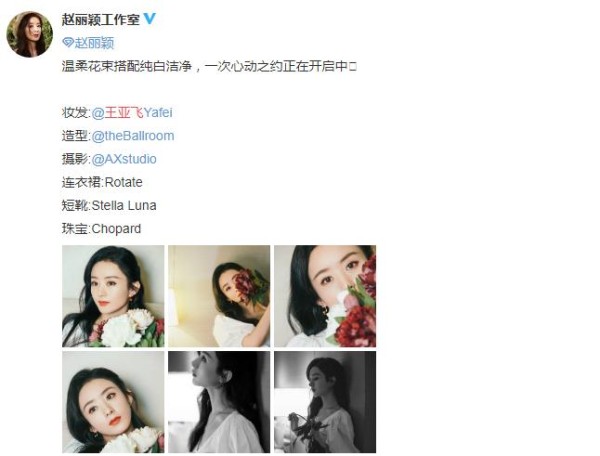Open the poster's round profile avatar
Viewport: 600px width, 456px height.
pyautogui.click(x=29, y=34)
